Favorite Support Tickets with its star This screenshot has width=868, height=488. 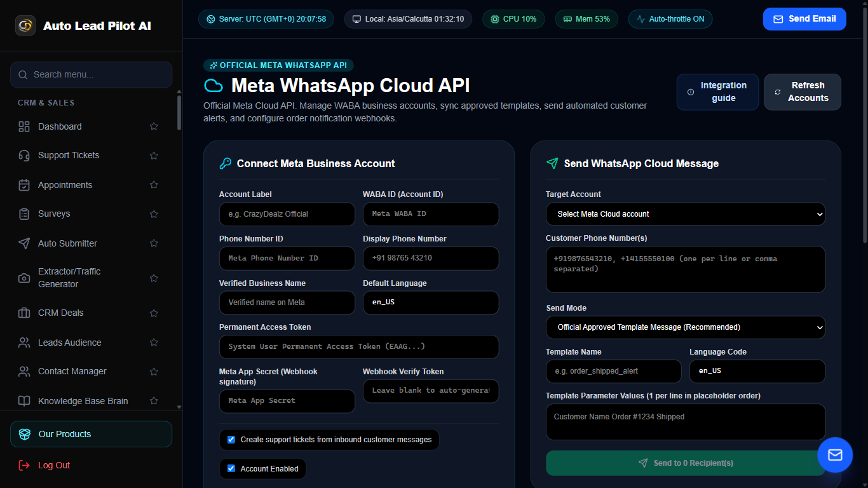[x=154, y=155]
